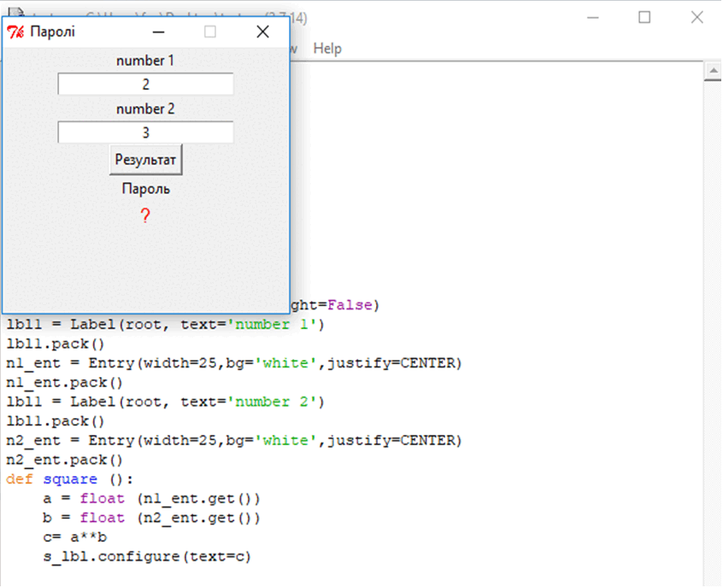Close the IDLE editor window
Viewport: 723px width, 588px height.
697,17
